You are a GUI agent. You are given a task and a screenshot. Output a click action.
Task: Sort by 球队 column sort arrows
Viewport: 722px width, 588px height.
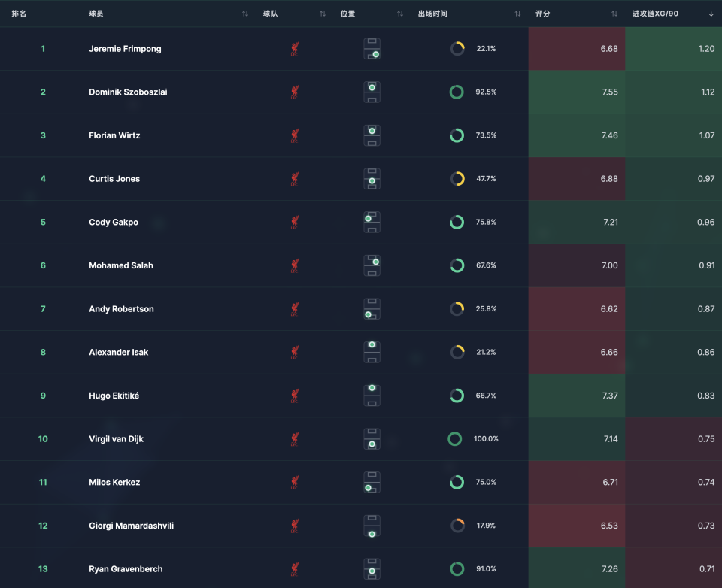pos(323,14)
